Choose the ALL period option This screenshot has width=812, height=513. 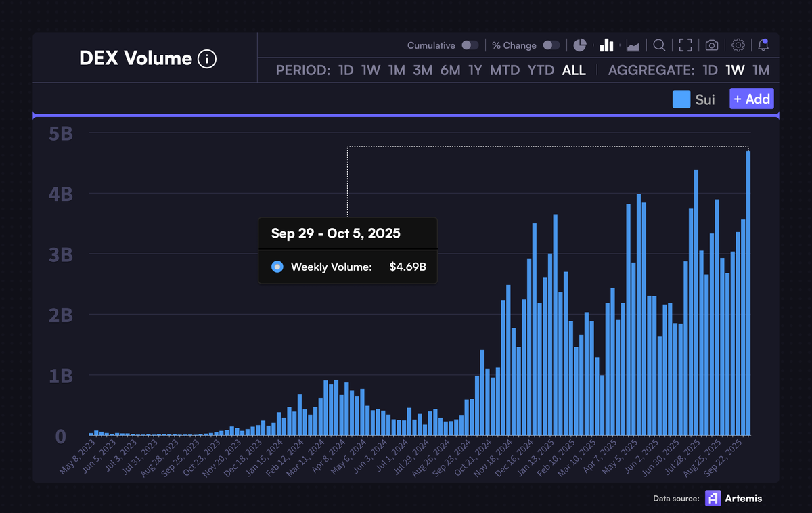[574, 70]
